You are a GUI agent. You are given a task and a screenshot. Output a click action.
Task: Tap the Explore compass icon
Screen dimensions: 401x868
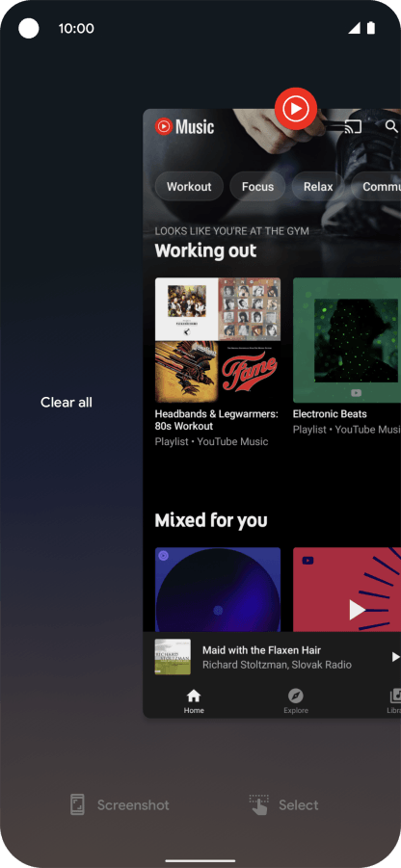(x=296, y=696)
